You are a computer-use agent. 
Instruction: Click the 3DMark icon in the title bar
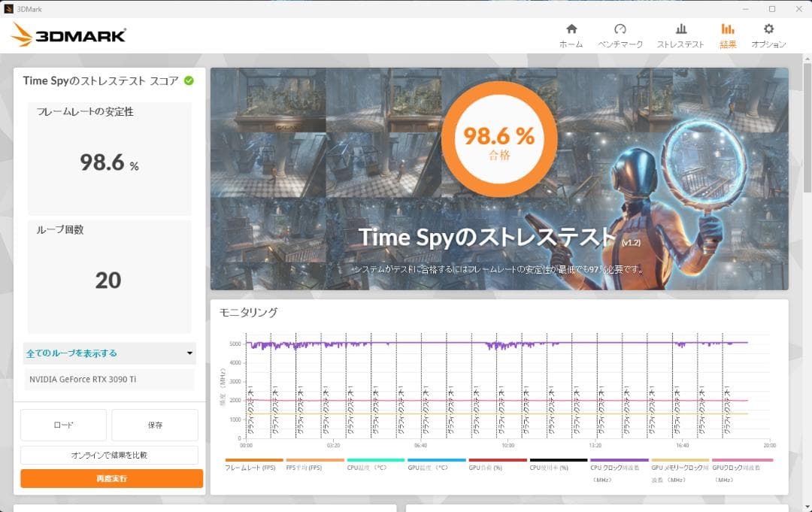pos(8,8)
